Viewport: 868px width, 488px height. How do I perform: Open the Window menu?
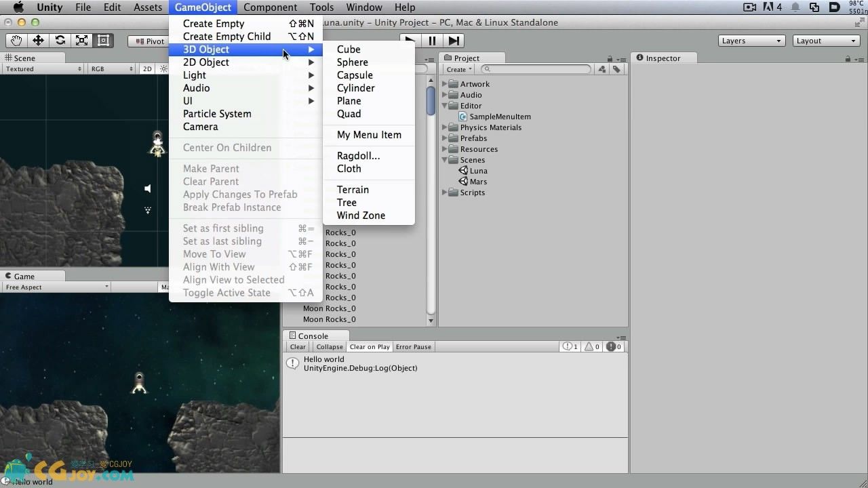(364, 7)
